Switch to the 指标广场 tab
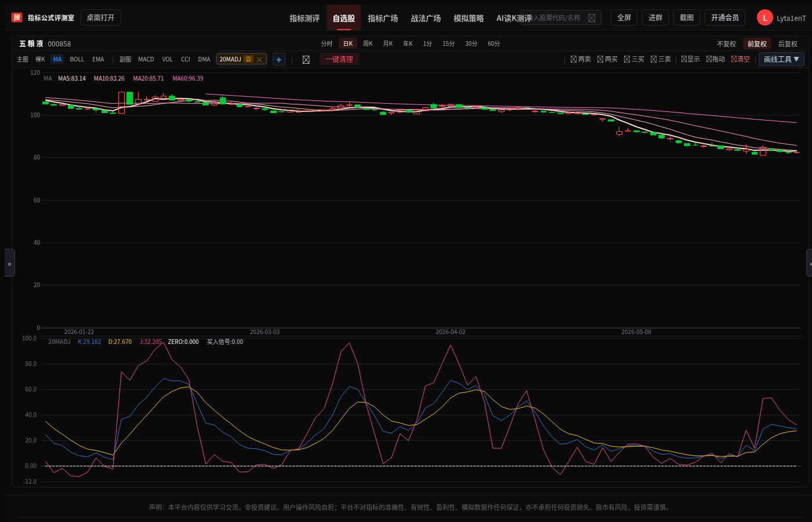The image size is (812, 522). [x=383, y=18]
